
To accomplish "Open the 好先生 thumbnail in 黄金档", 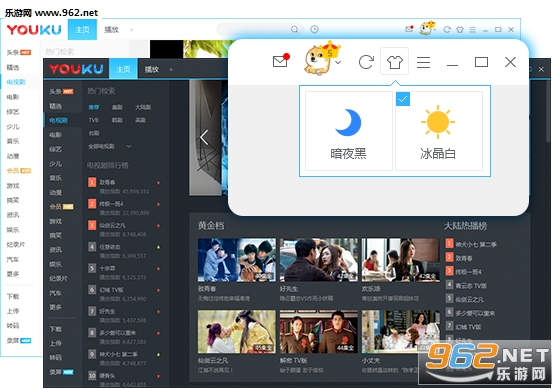I will pos(319,260).
